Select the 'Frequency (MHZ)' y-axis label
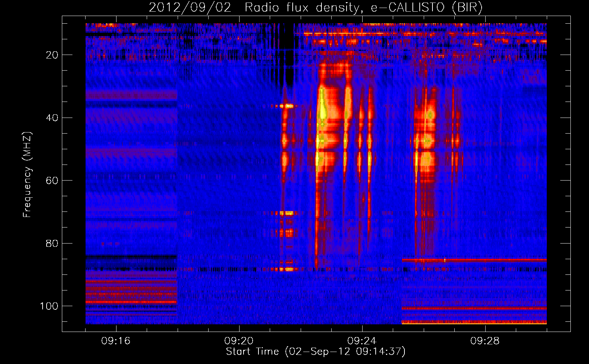The image size is (589, 364). coord(27,175)
